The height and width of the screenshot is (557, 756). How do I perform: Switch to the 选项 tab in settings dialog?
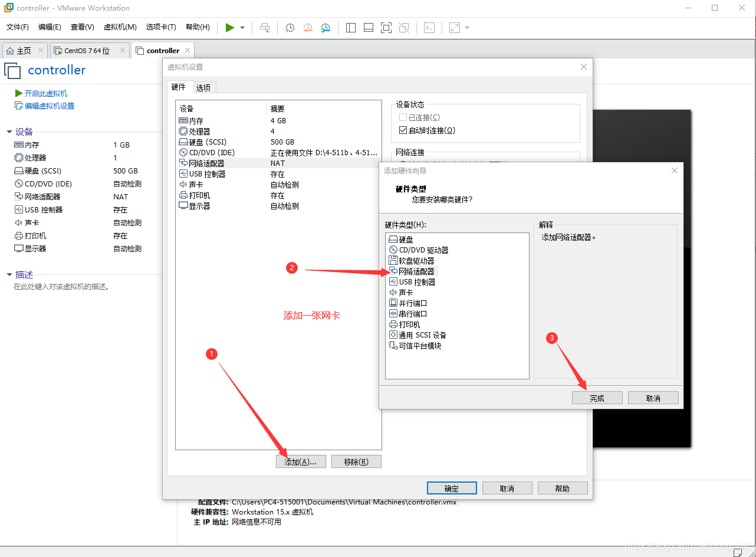pos(203,88)
